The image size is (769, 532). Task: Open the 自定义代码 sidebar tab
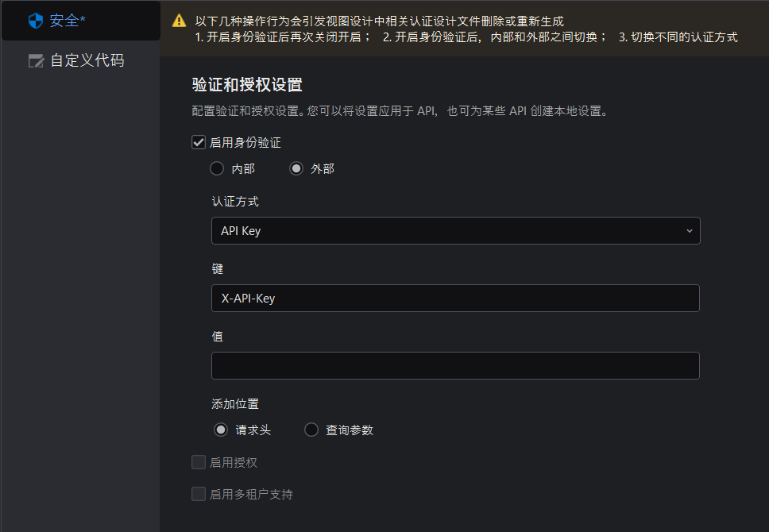[86, 60]
